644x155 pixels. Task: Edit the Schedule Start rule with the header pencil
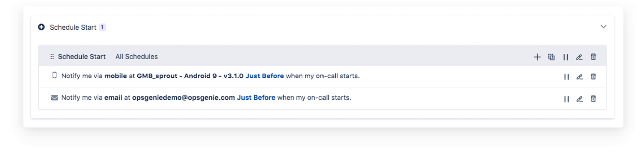(x=579, y=57)
